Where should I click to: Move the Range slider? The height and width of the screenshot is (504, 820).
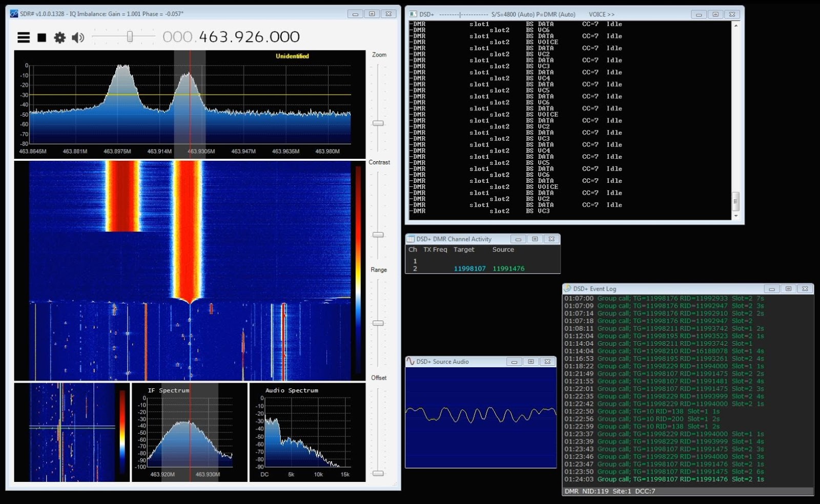point(379,323)
